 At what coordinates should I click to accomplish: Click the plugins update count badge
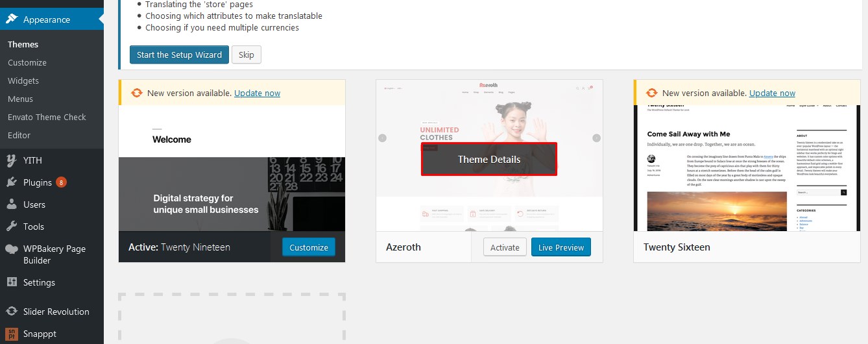pos(61,182)
